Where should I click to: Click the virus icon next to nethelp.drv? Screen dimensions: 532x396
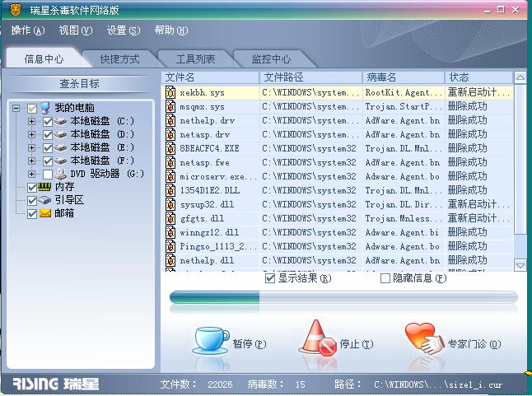pos(170,120)
